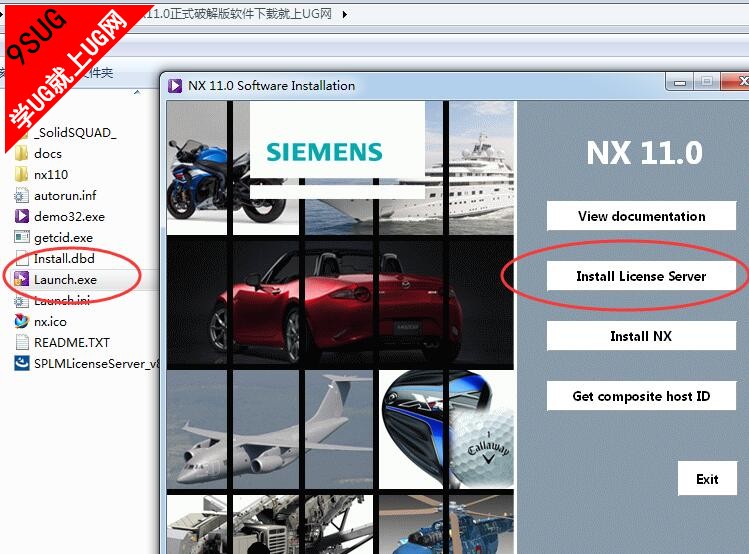Select Launch.ini file icon
This screenshot has height=554, width=749.
click(21, 300)
